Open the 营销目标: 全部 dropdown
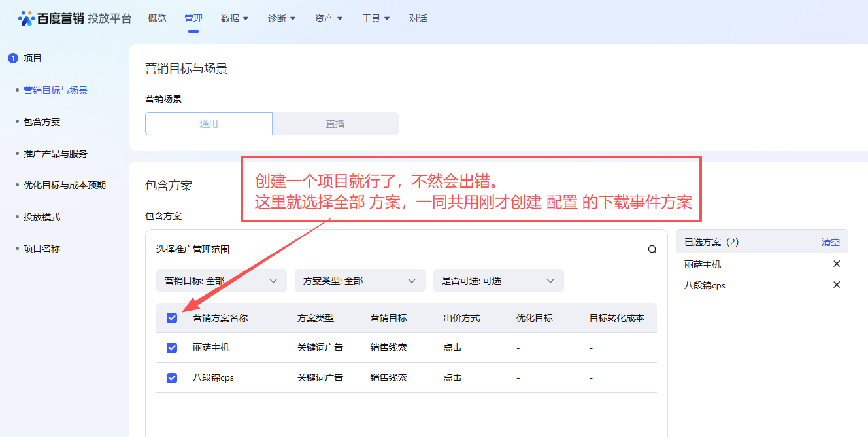The height and width of the screenshot is (437, 868). click(x=222, y=281)
